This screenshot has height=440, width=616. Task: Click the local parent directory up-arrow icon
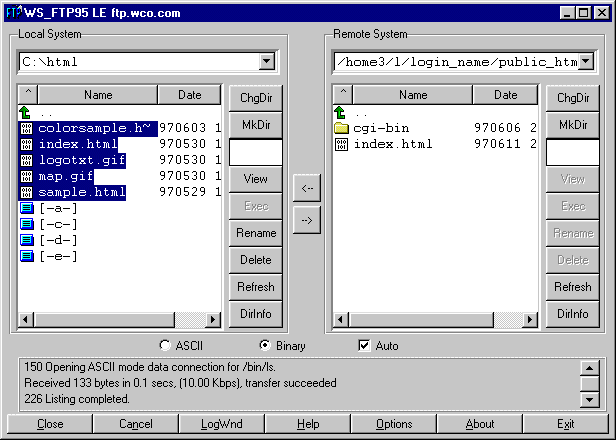point(25,113)
